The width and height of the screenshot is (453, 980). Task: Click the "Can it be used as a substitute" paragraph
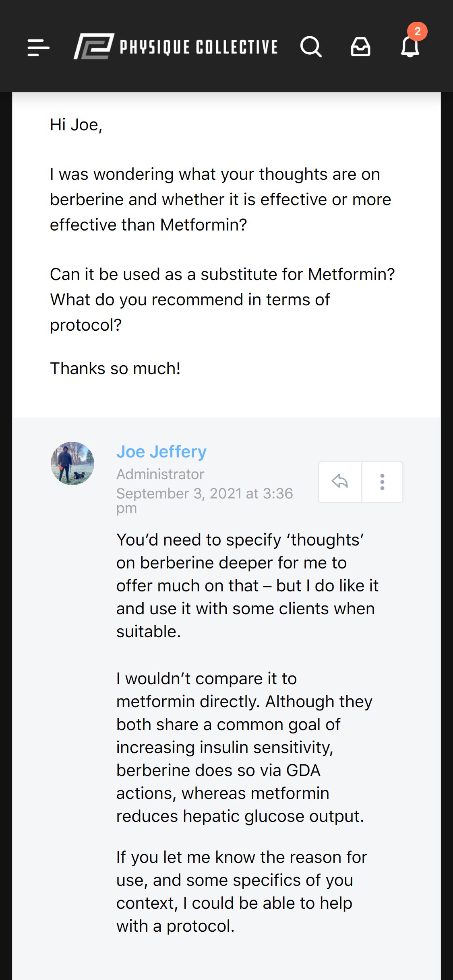(222, 299)
